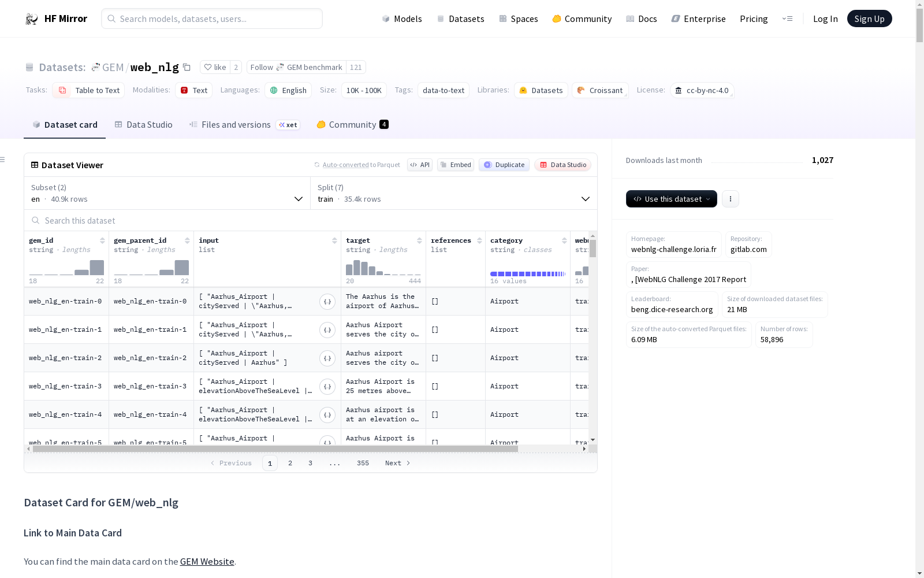Open Data Studio from the viewer header
This screenshot has height=578, width=924.
(x=562, y=165)
